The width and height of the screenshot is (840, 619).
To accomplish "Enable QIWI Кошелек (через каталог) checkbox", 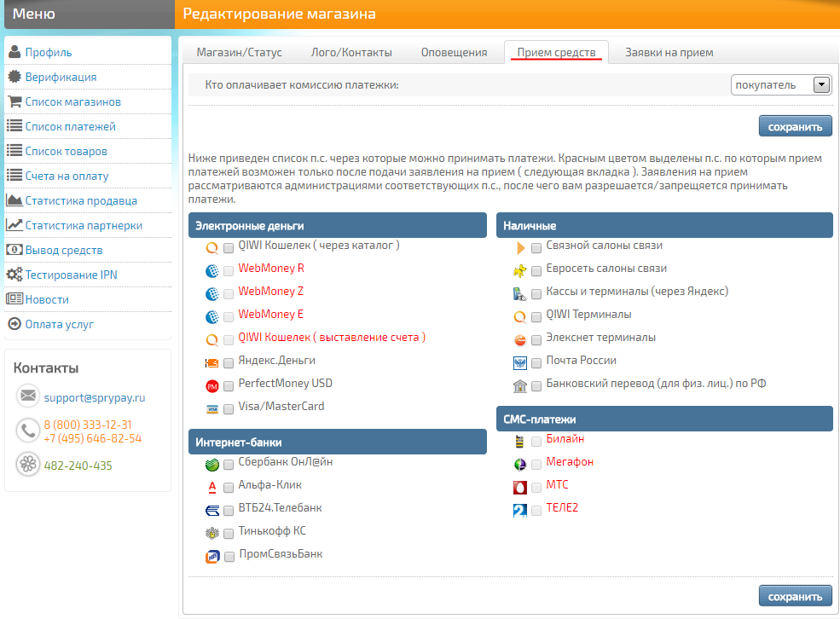I will point(229,247).
